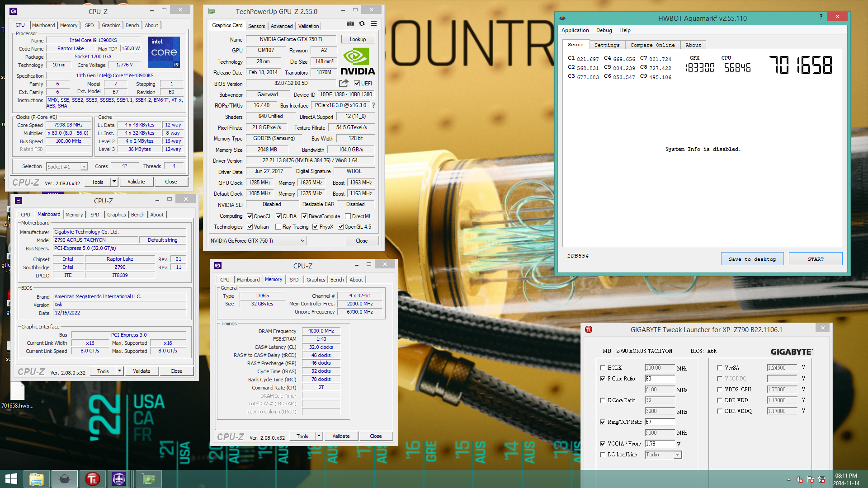
Task: Toggle UEFI checkbox in GPU-Z
Action: pos(357,84)
